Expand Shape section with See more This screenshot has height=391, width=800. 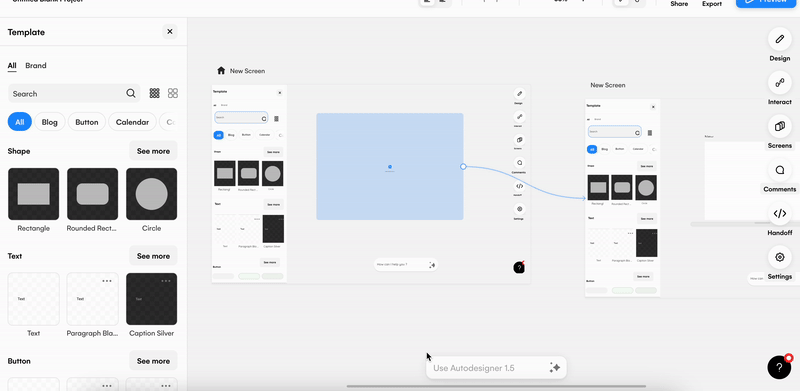[153, 151]
